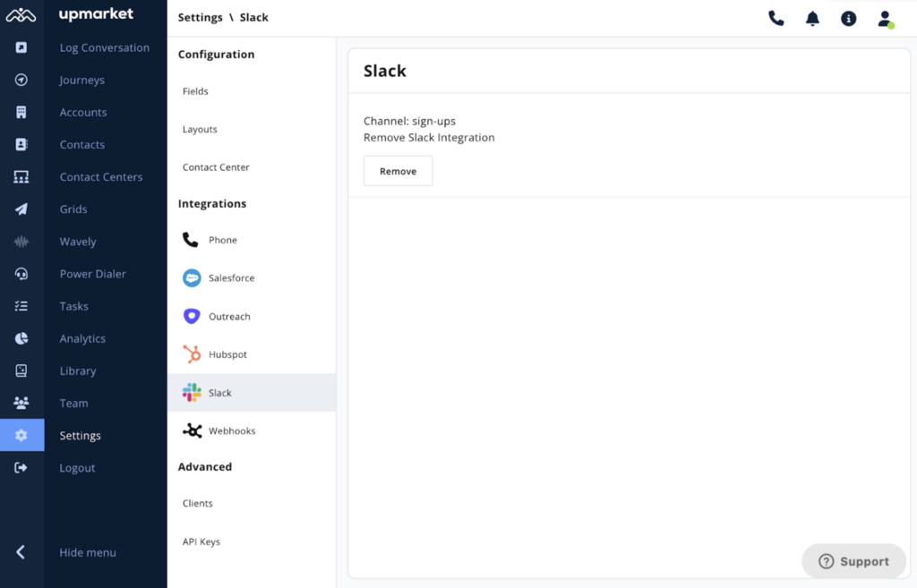Click the Contacts card icon
This screenshot has width=917, height=588.
tap(21, 144)
